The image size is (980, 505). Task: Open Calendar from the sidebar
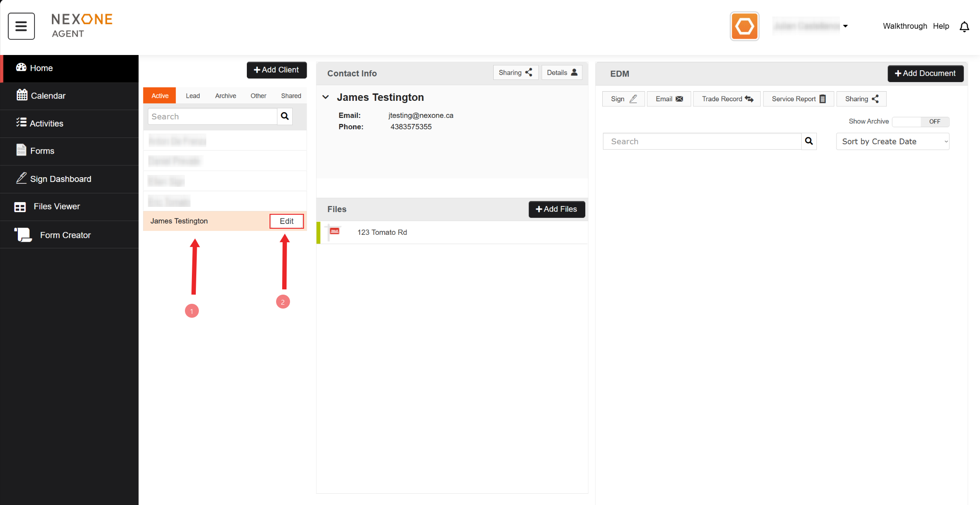pos(48,96)
